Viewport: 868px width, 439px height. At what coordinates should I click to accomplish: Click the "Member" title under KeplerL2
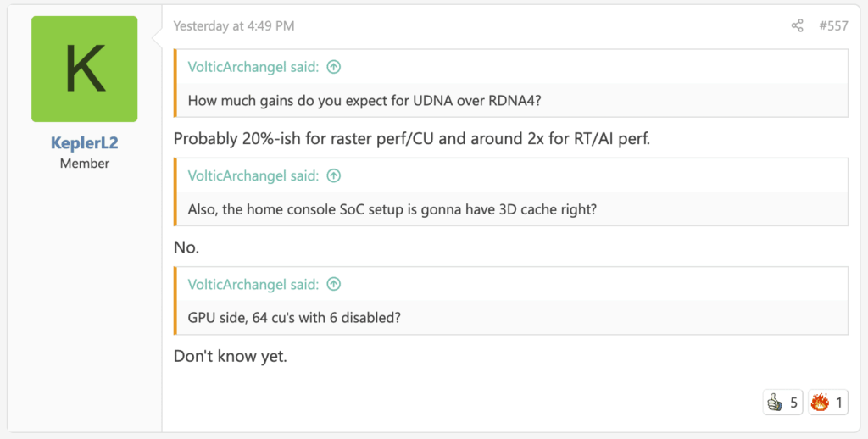[x=85, y=163]
